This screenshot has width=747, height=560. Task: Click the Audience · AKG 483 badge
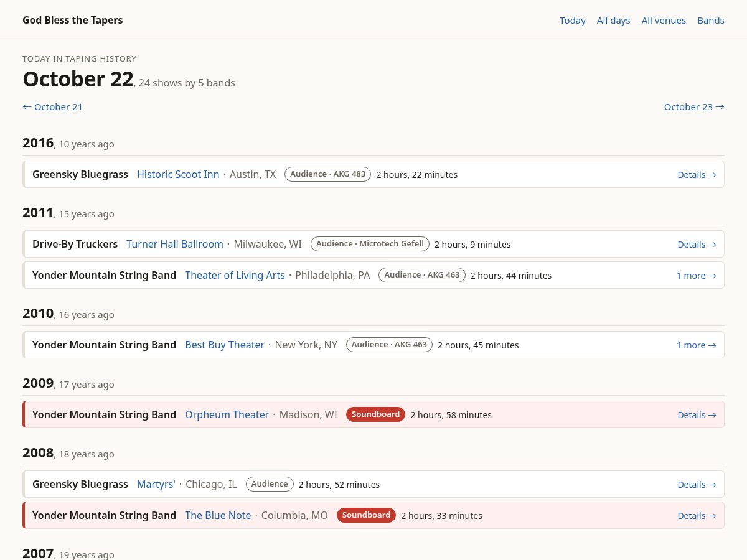(x=328, y=174)
